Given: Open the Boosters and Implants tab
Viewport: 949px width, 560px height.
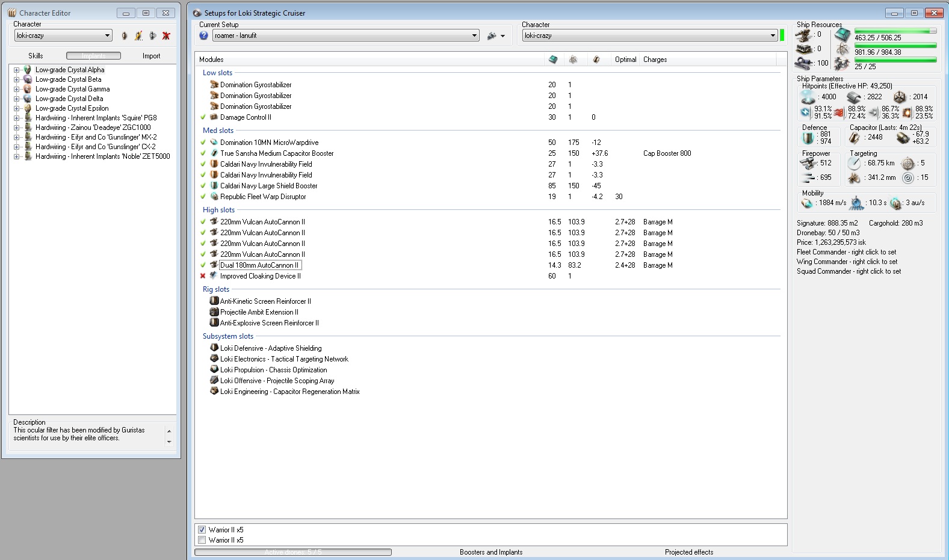Looking at the screenshot, I should 491,552.
